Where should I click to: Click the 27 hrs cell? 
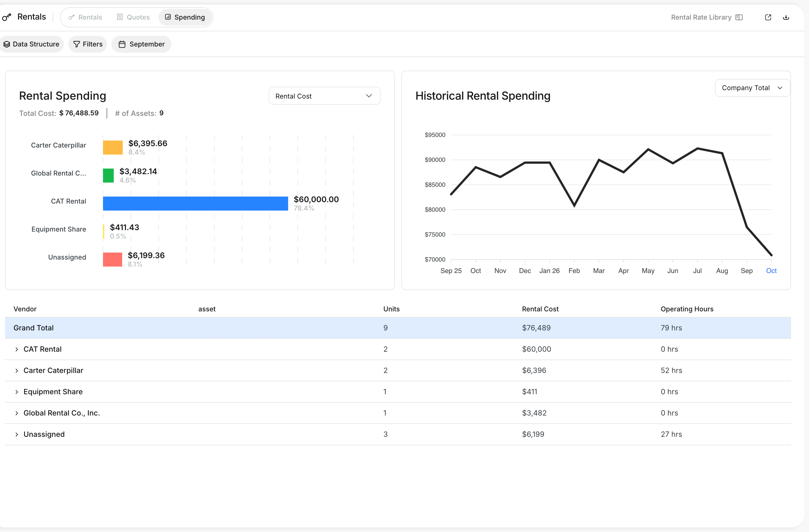tap(671, 435)
